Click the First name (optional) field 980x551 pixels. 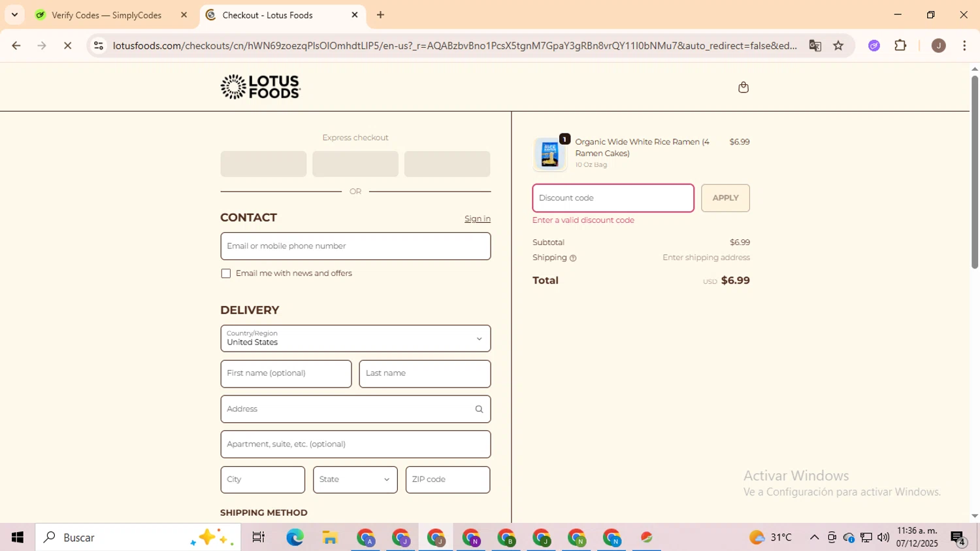pos(286,374)
